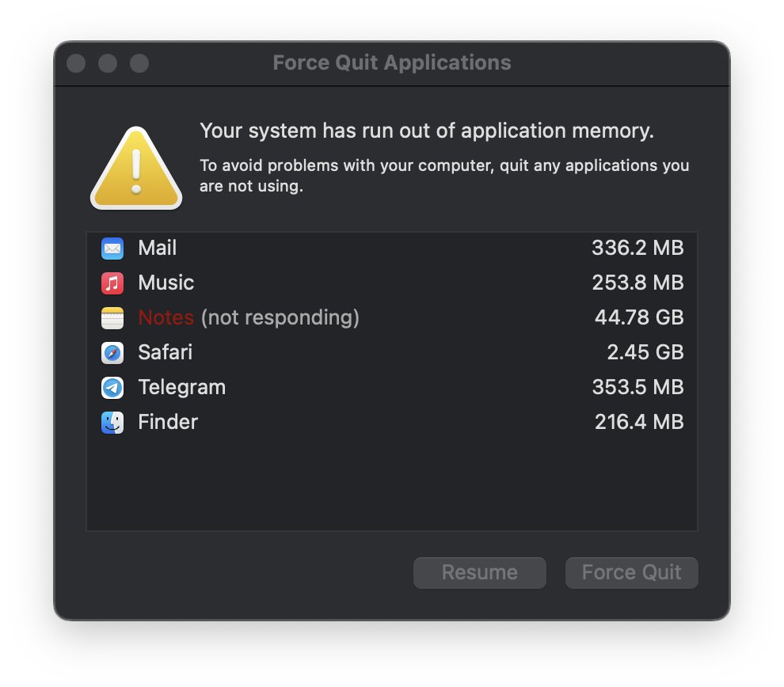
Task: Select the Music app icon
Action: [112, 283]
